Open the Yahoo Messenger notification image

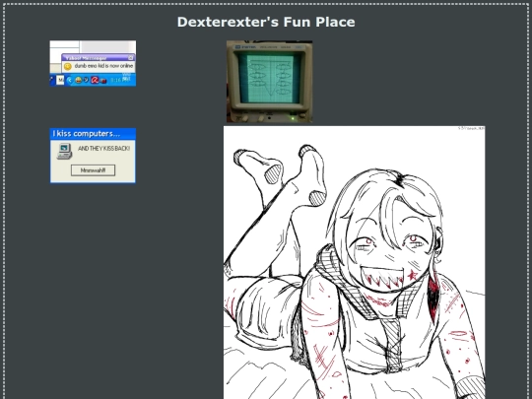[x=93, y=63]
